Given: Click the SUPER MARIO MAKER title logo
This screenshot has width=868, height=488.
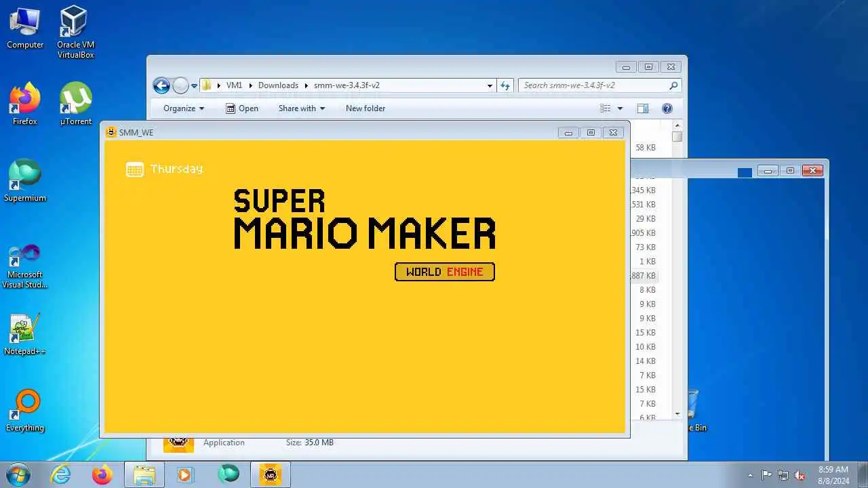Looking at the screenshot, I should 365,220.
